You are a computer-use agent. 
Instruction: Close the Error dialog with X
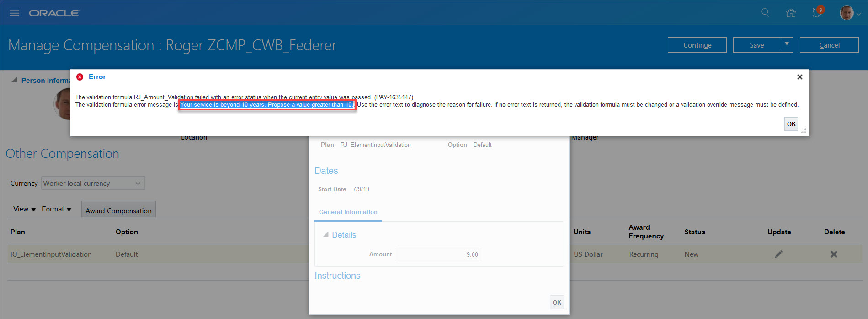800,77
